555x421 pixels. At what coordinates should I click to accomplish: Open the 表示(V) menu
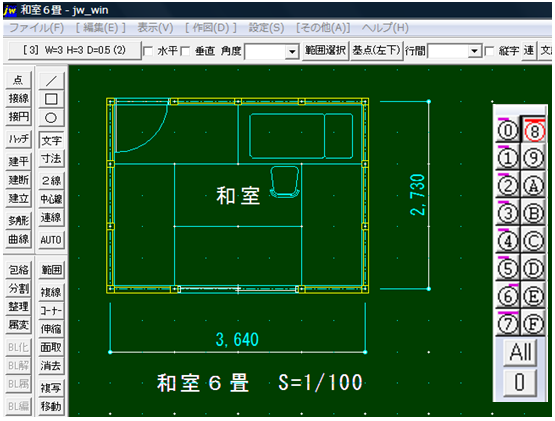(x=155, y=28)
